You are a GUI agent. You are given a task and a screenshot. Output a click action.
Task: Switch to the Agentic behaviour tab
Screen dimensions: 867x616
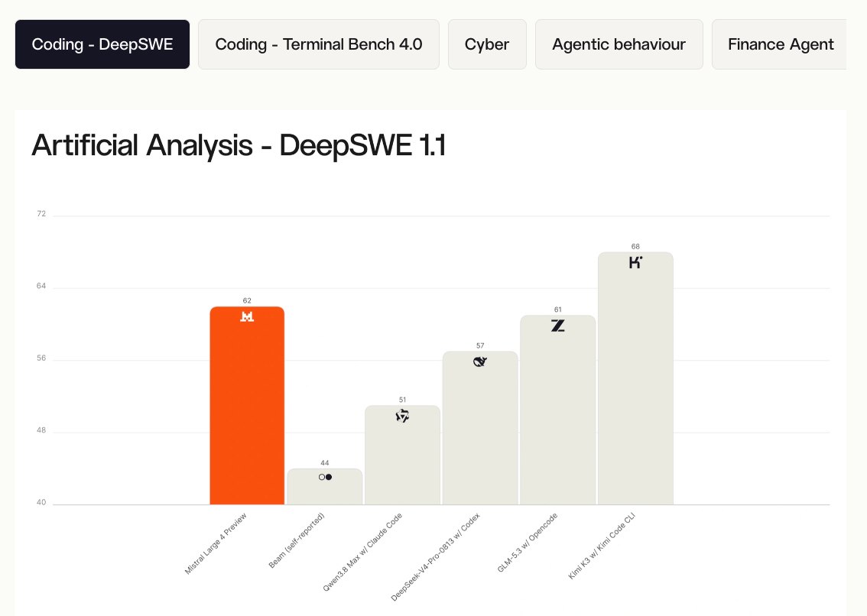tap(619, 44)
